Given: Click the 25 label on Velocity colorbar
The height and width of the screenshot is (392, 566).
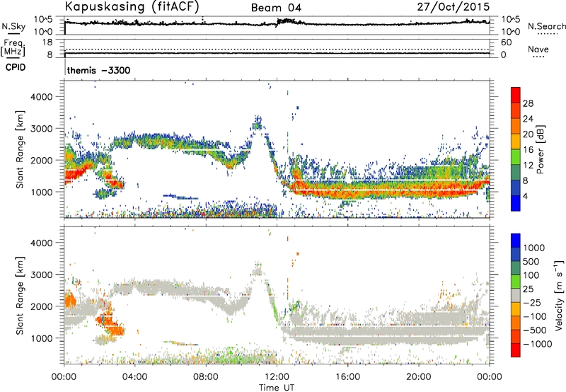Looking at the screenshot, I should coord(528,289).
